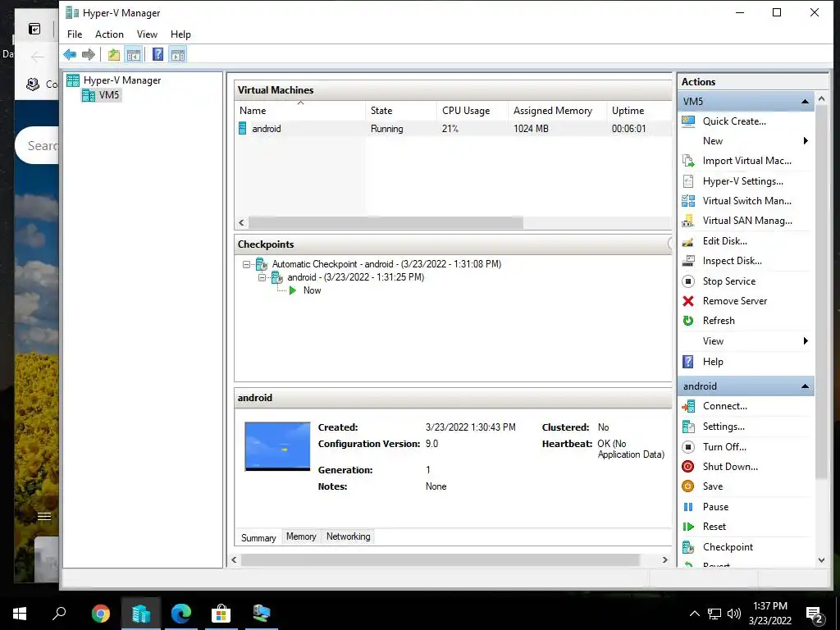Image resolution: width=840 pixels, height=630 pixels.
Task: Sort by Uptime column header
Action: pos(638,111)
